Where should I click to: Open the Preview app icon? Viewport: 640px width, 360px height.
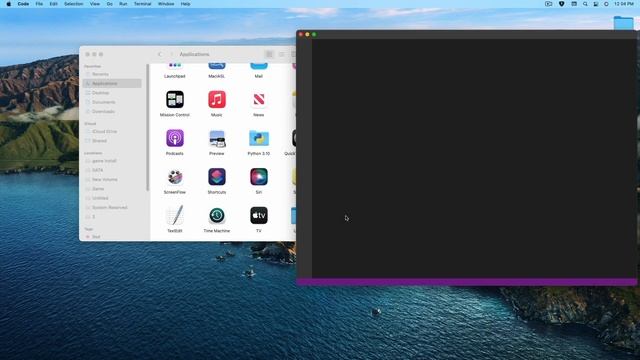pyautogui.click(x=217, y=138)
